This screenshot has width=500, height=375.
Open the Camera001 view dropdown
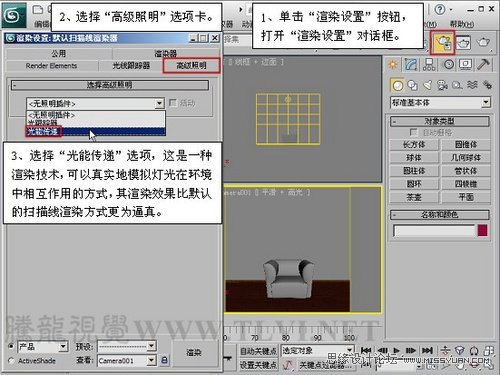click(x=151, y=360)
